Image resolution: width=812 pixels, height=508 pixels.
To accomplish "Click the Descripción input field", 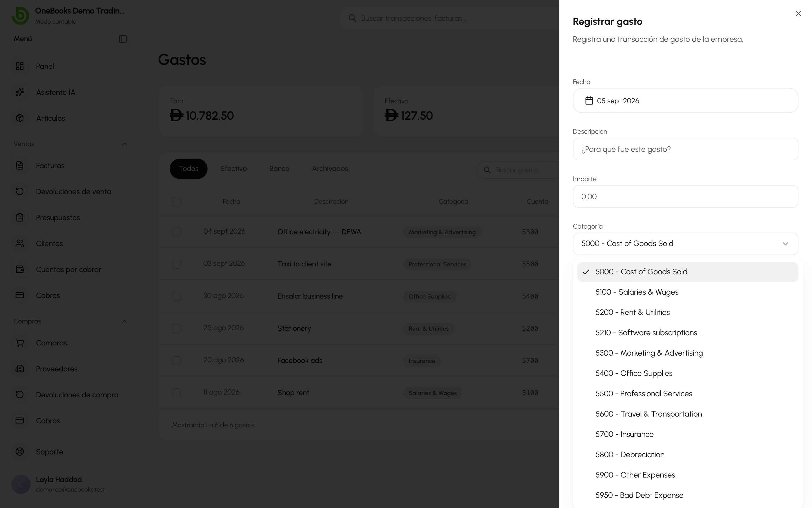I will (685, 149).
